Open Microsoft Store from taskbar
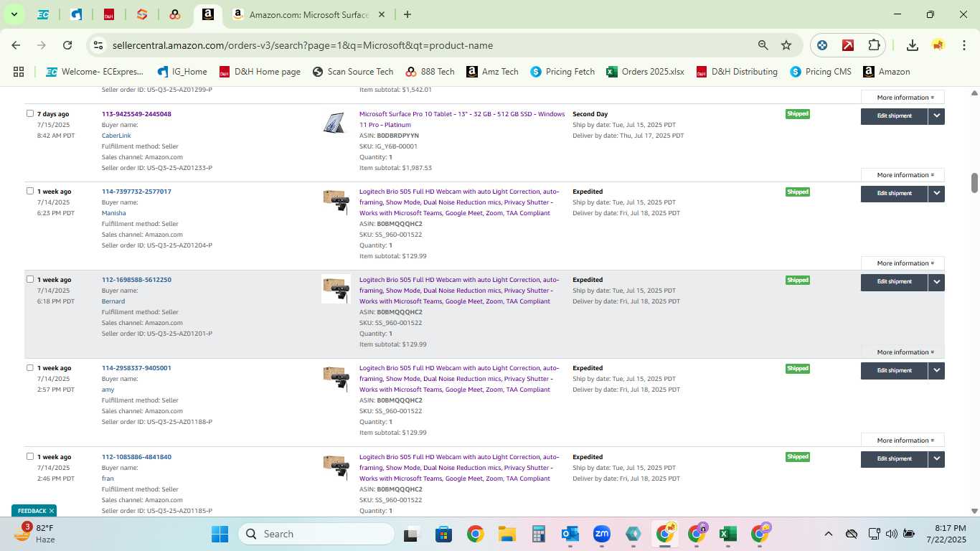Screen dimensions: 980x551 coord(443,534)
